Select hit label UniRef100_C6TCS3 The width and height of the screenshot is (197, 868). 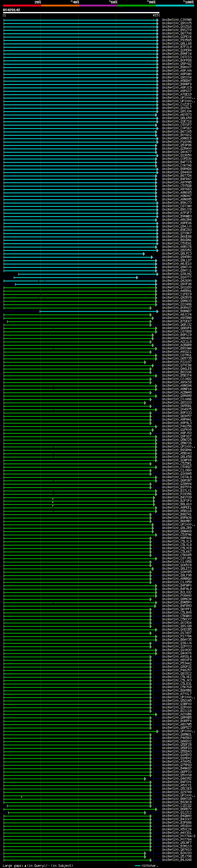point(176,57)
